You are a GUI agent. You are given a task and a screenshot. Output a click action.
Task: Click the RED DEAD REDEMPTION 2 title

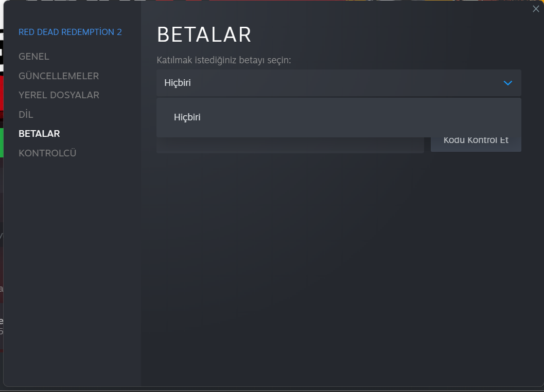(70, 32)
